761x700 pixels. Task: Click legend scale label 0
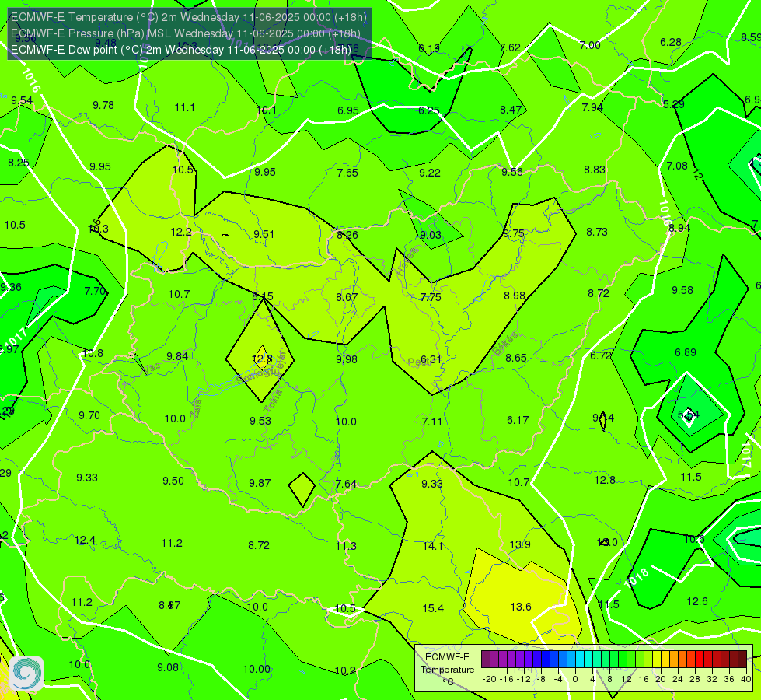point(575,679)
